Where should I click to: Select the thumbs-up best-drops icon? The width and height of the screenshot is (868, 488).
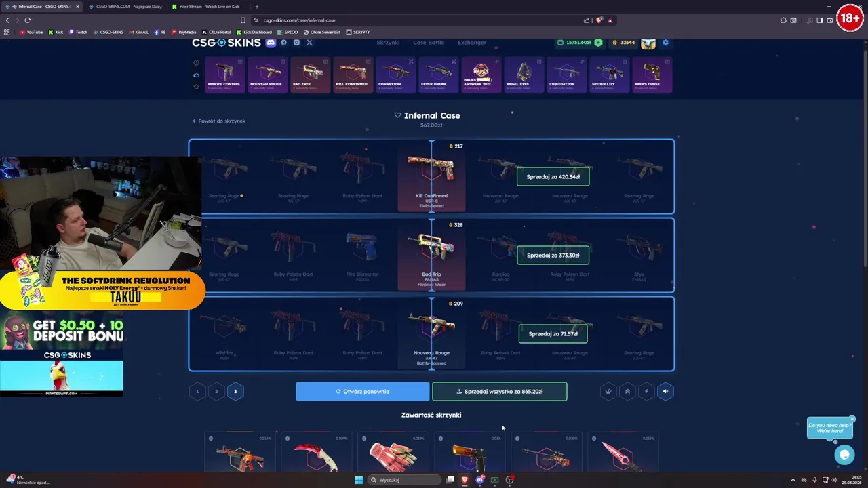point(196,75)
